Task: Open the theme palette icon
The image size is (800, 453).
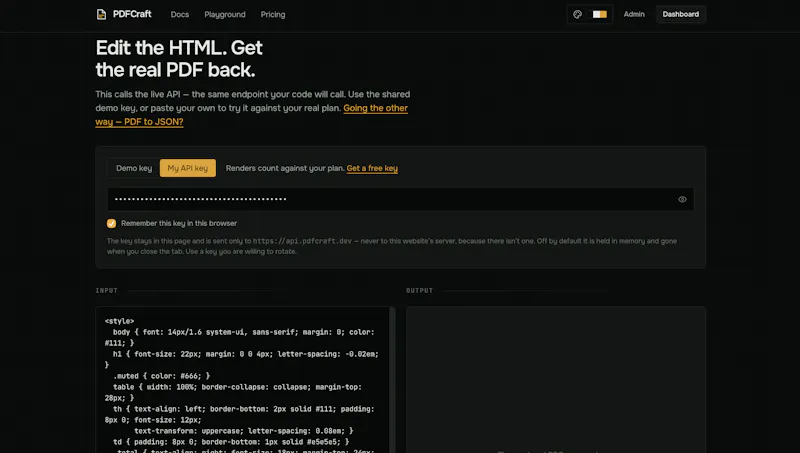Action: pos(578,14)
